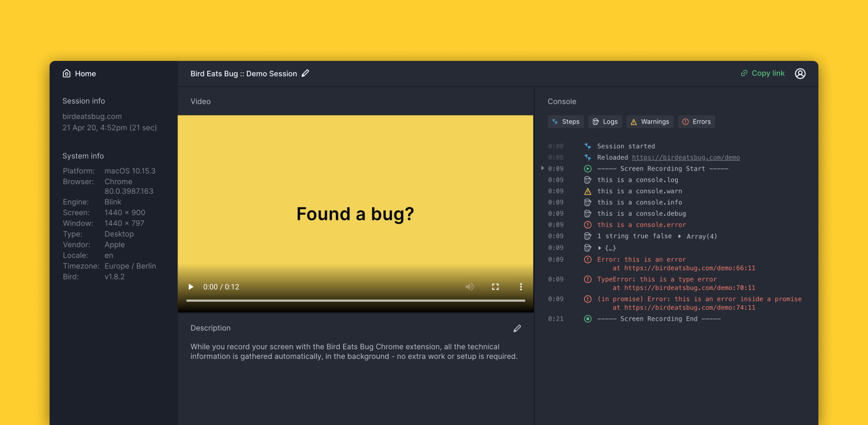Click the Screen Recording End stop icon
This screenshot has width=868, height=425.
(588, 319)
